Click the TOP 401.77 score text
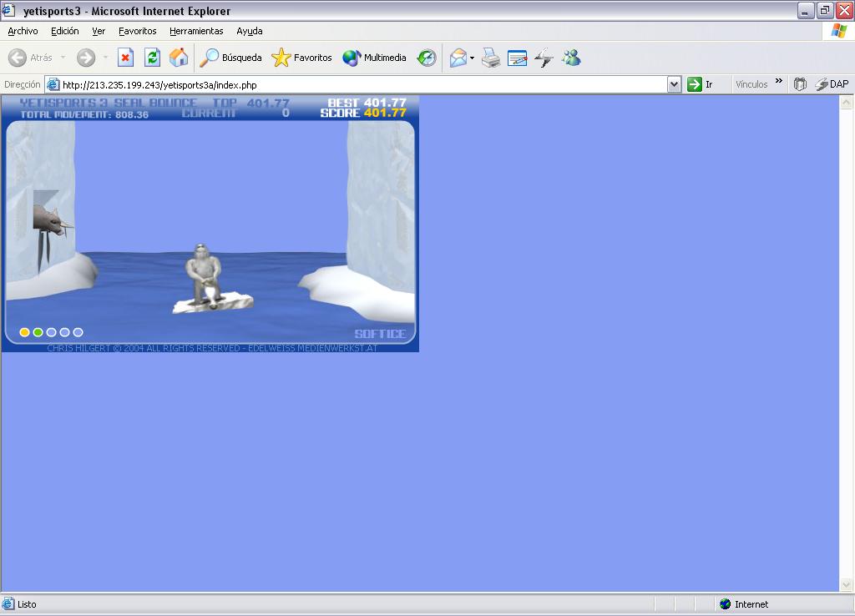The width and height of the screenshot is (855, 616). click(250, 103)
